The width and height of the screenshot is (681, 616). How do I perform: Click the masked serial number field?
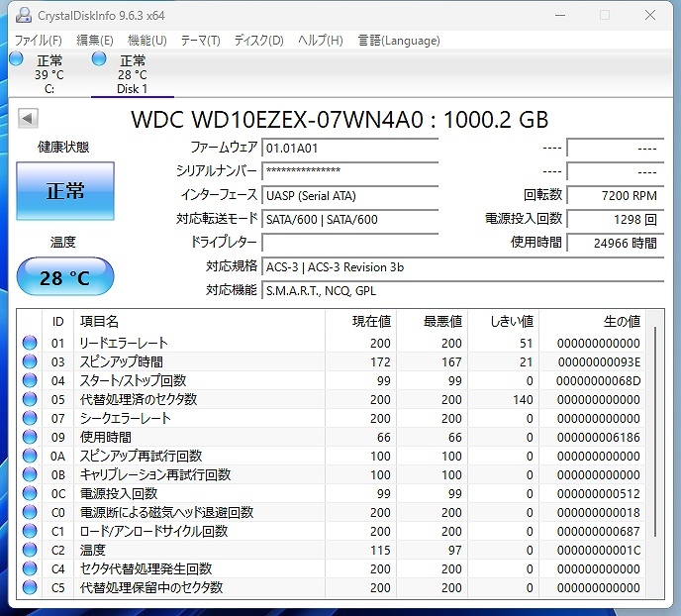pos(350,171)
